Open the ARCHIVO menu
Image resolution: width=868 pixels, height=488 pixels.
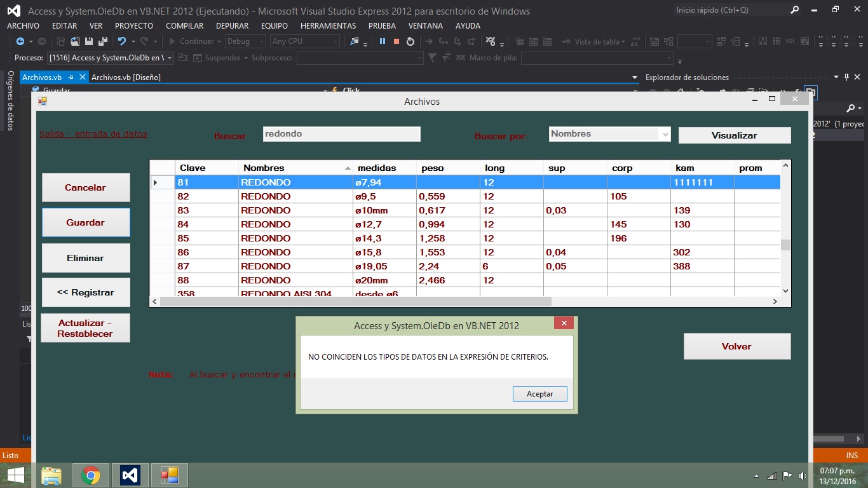click(x=23, y=26)
